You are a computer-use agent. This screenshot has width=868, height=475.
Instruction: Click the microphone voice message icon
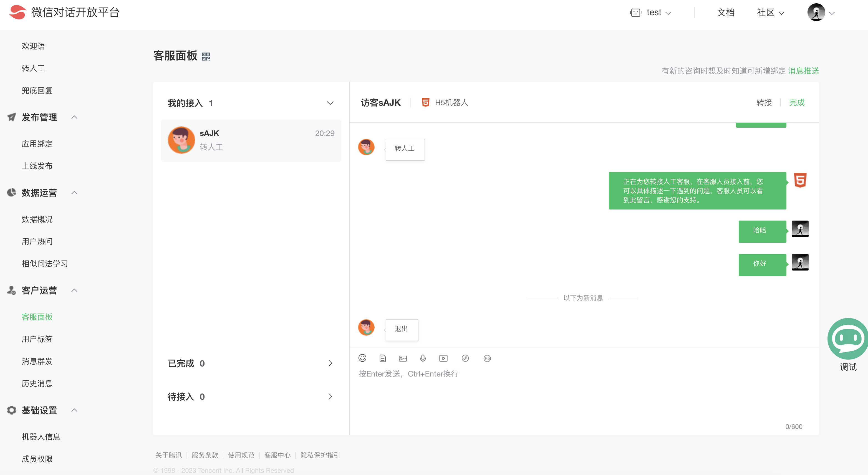point(423,358)
